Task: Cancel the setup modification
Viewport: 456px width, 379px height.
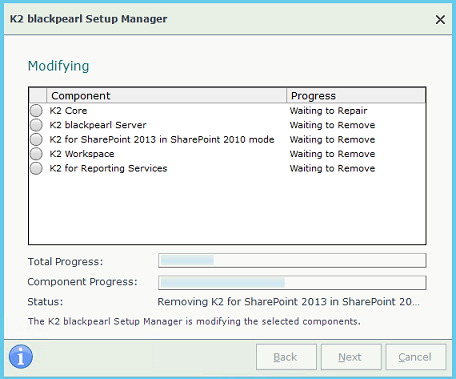Action: pyautogui.click(x=416, y=357)
